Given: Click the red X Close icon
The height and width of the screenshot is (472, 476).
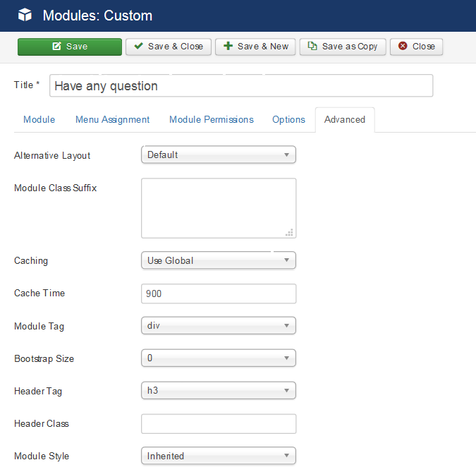Looking at the screenshot, I should pos(403,46).
